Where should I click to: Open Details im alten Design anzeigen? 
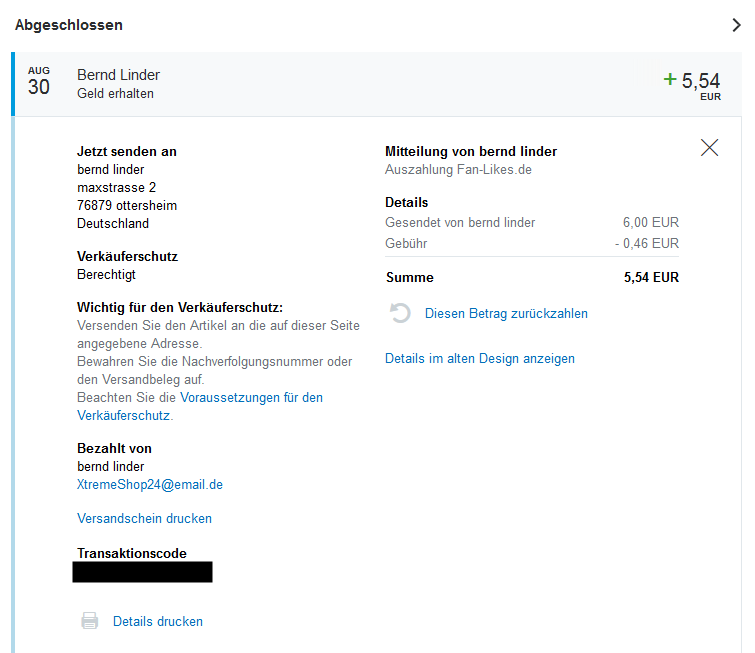[x=480, y=358]
